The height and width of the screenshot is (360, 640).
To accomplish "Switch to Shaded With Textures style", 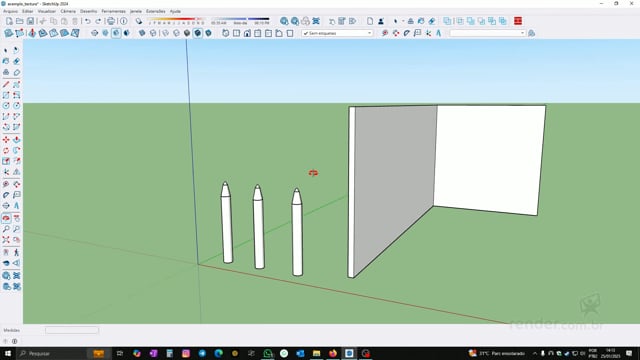I will coord(198,33).
